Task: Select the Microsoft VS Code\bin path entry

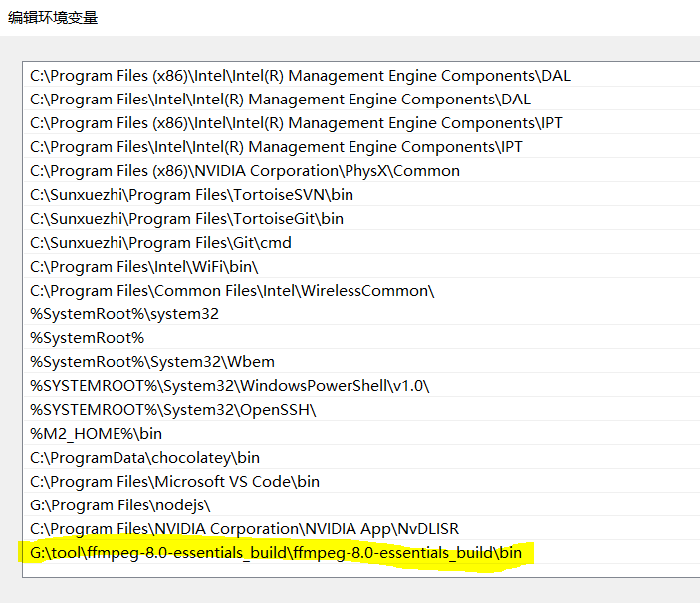Action: click(361, 481)
